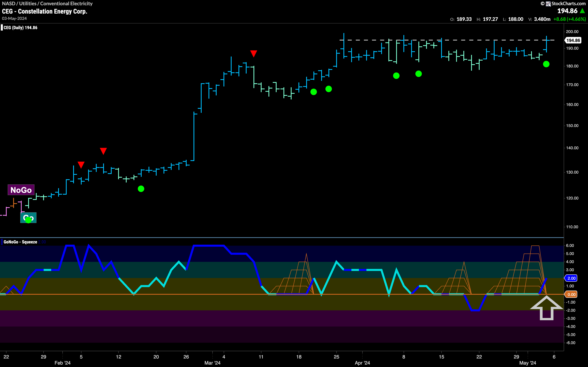Click the Feb '24 month label

click(62, 363)
